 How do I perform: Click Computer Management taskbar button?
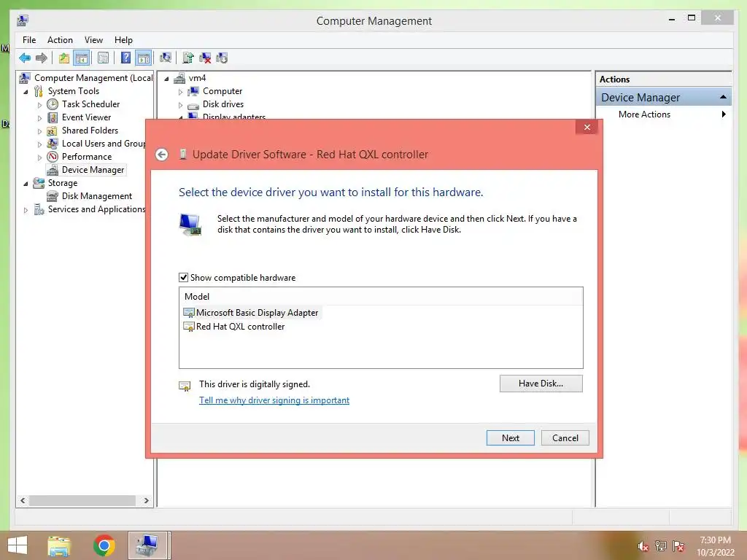point(147,545)
